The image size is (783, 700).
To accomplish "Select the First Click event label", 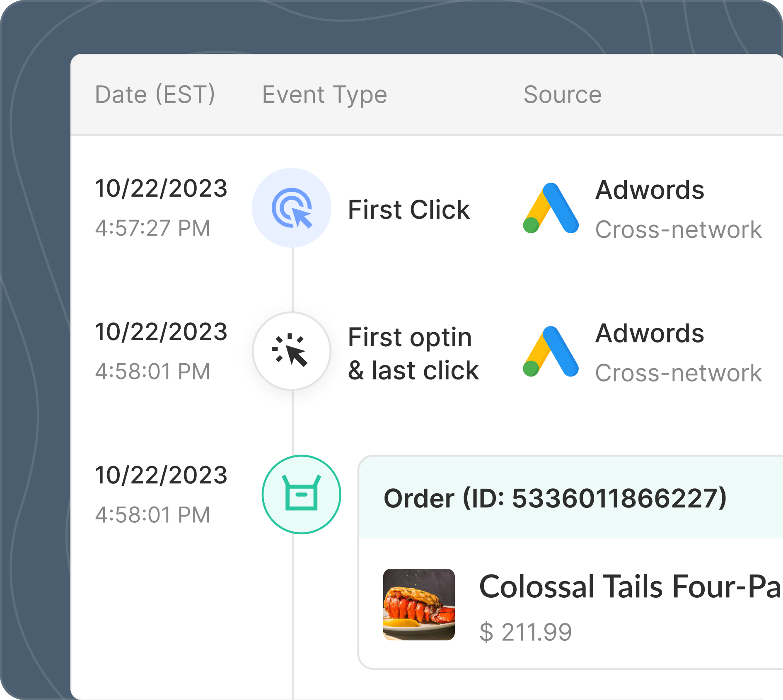I will click(409, 210).
